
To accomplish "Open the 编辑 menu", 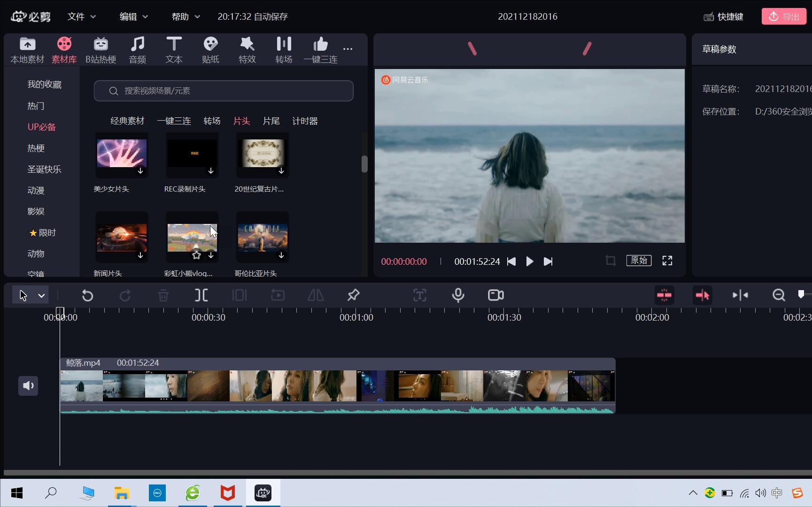I will [x=133, y=16].
